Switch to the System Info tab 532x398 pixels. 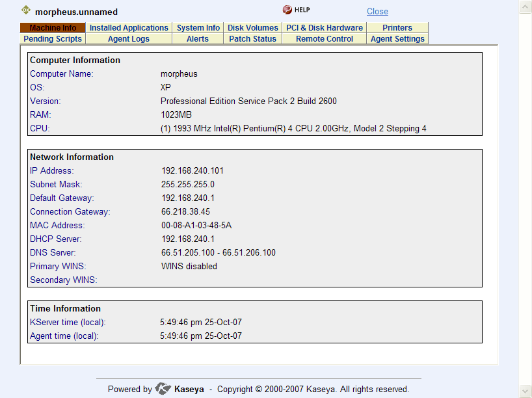198,28
